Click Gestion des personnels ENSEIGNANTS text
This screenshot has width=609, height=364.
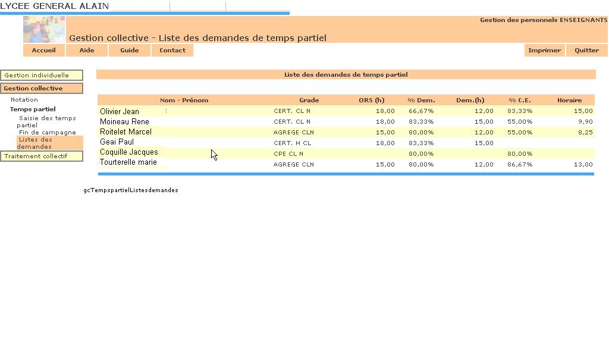click(x=544, y=20)
